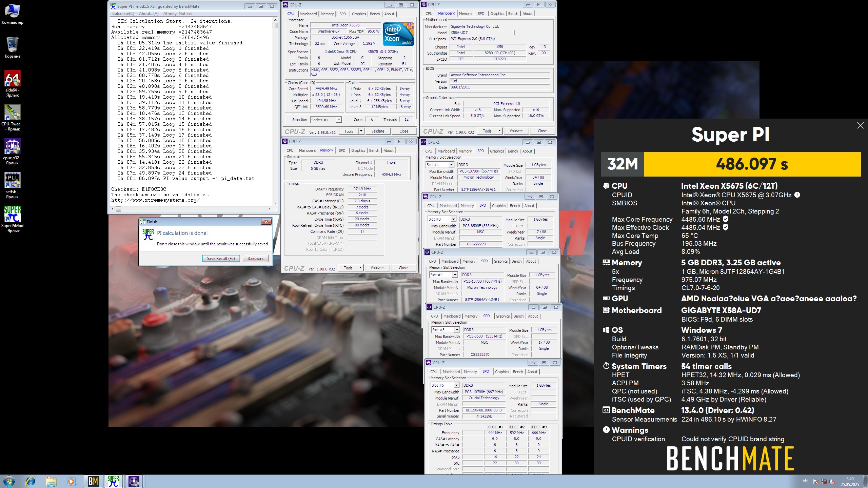Click Super PI vertical scrollbar down arrow
The height and width of the screenshot is (488, 868).
click(275, 203)
